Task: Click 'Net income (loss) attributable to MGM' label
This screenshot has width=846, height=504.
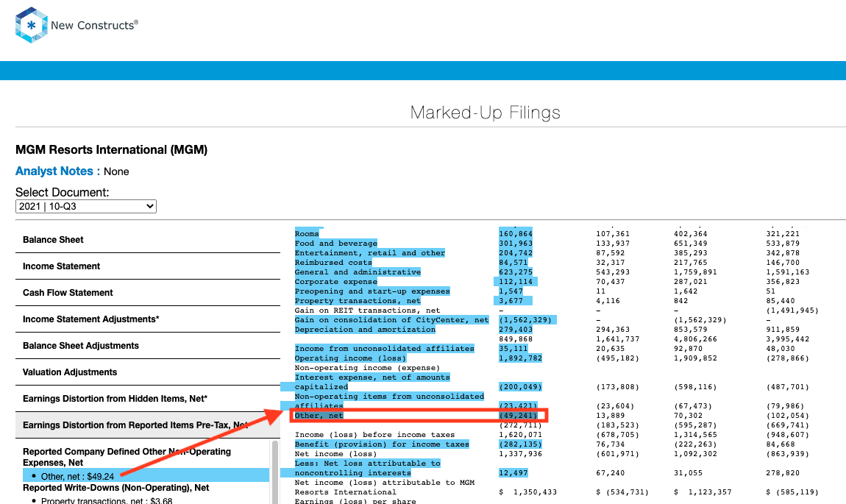Action: [x=384, y=483]
